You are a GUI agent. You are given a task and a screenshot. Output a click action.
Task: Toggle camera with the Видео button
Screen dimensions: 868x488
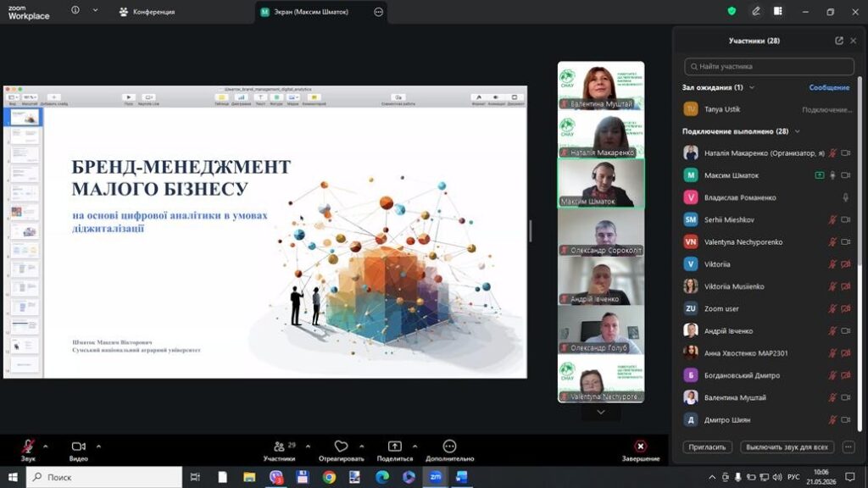pos(79,450)
